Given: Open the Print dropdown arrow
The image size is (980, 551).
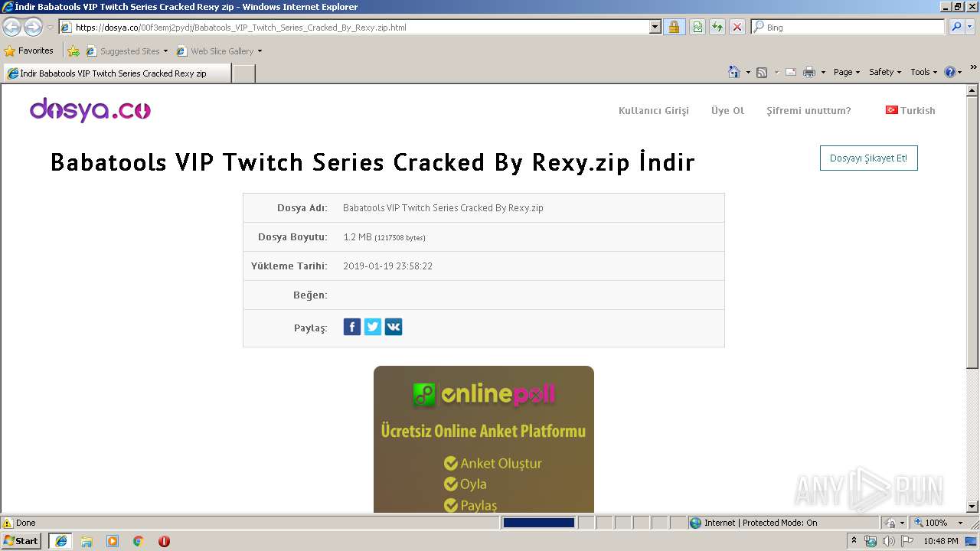Looking at the screenshot, I should coord(823,72).
